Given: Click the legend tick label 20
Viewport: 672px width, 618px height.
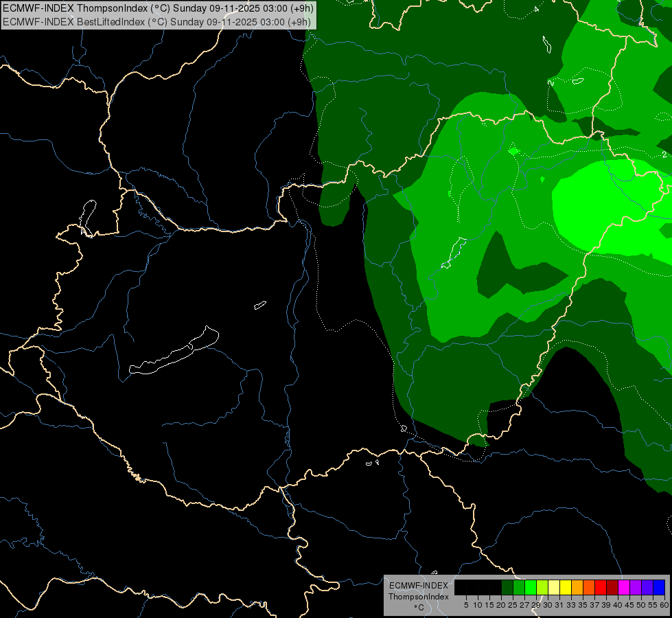Looking at the screenshot, I should [501, 605].
